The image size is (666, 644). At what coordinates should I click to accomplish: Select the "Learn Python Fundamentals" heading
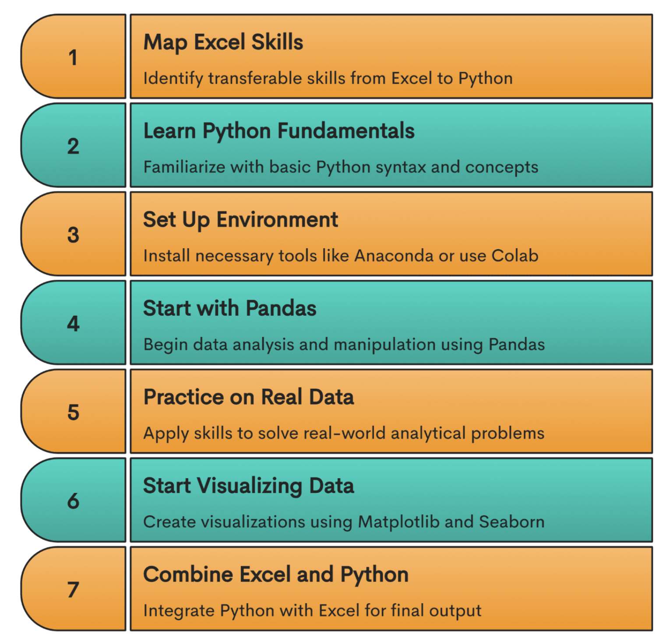[x=279, y=131]
